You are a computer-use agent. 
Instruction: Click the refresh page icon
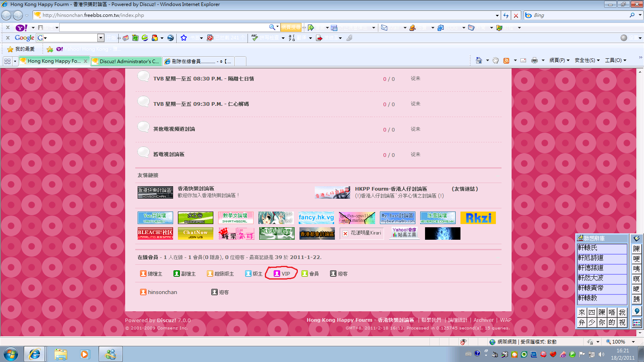coord(506,15)
